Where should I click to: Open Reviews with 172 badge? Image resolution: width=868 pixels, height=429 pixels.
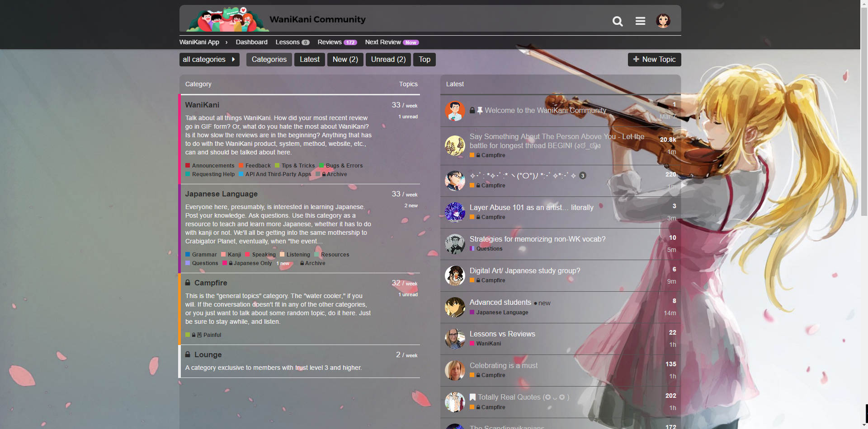click(x=337, y=42)
